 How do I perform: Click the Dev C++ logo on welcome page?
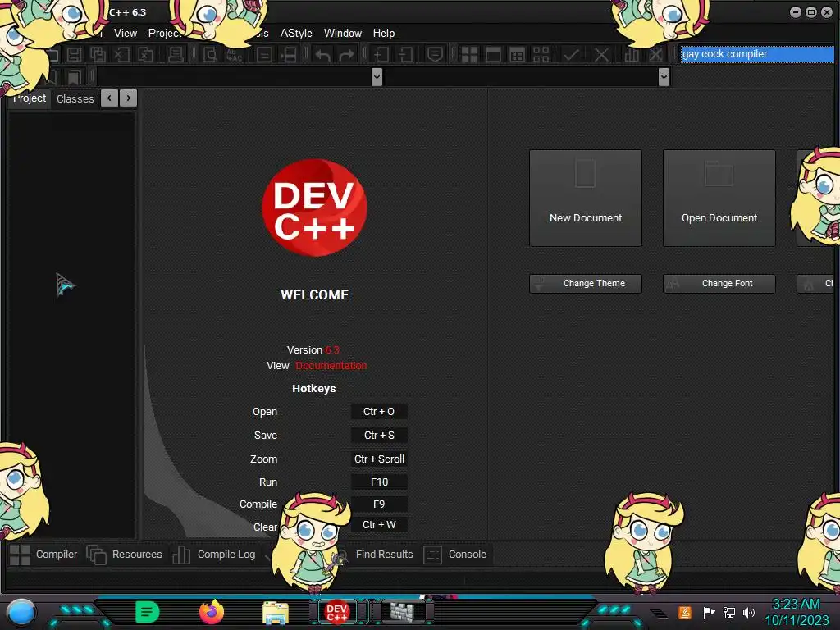[314, 208]
